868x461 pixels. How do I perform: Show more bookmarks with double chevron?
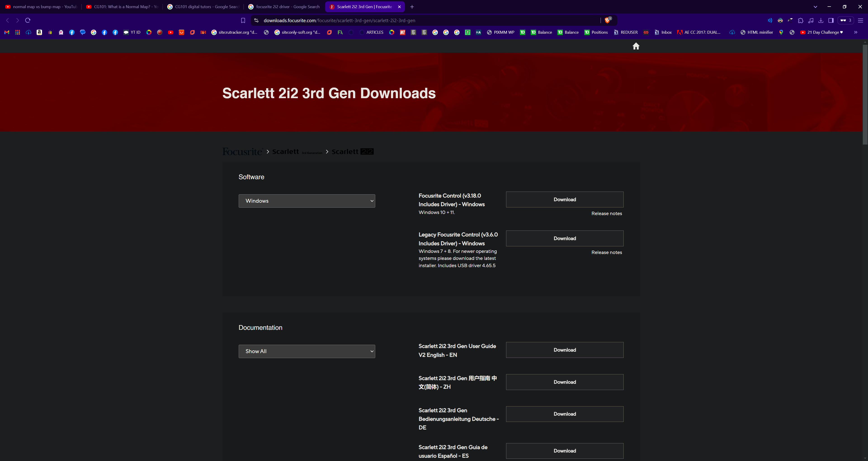(856, 32)
